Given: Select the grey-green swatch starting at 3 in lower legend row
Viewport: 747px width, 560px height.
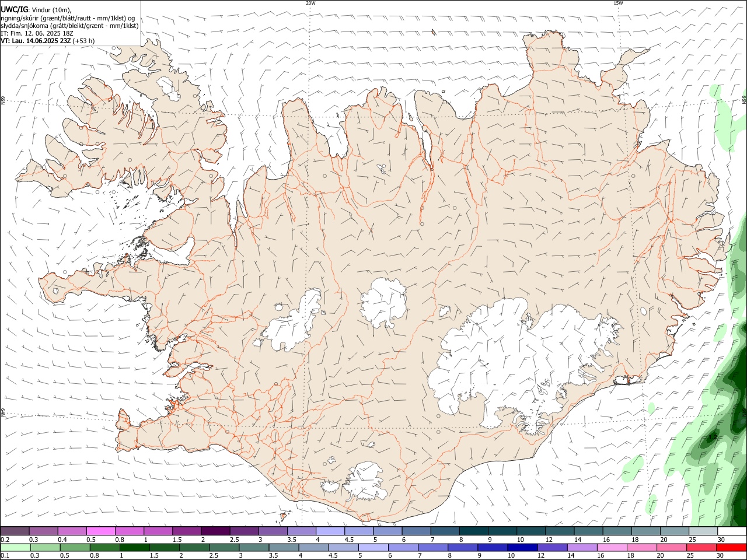Looking at the screenshot, I should point(254,547).
